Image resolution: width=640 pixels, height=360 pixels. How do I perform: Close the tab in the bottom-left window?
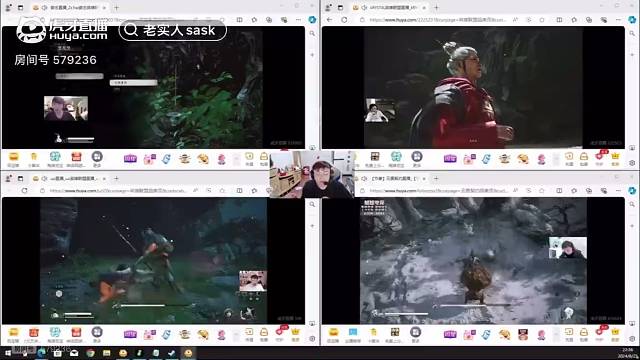coord(104,179)
